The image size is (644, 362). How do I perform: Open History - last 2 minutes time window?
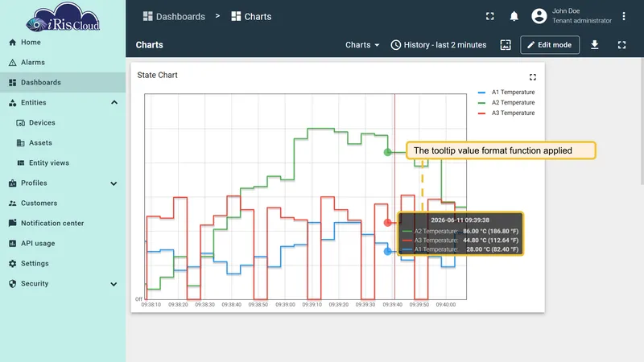[x=438, y=45]
